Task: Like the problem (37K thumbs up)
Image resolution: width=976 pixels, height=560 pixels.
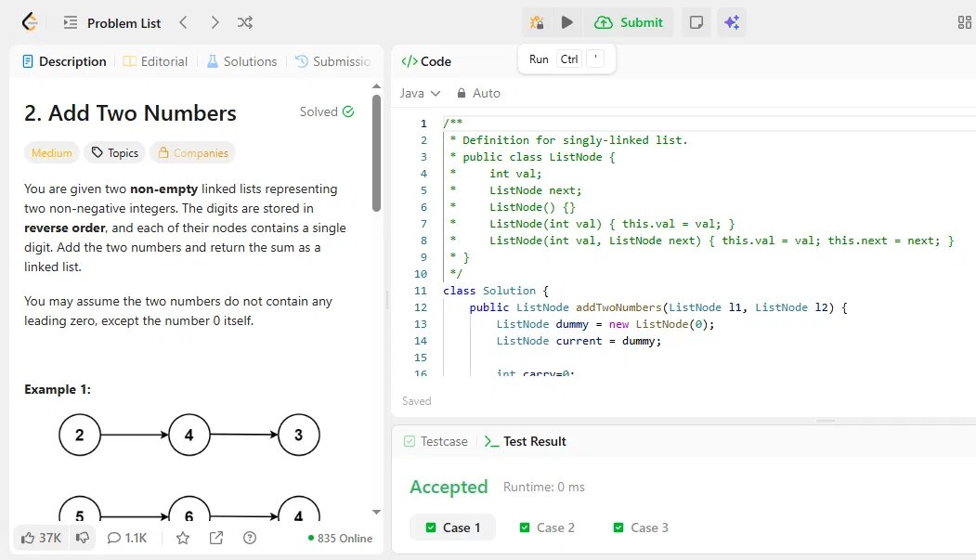Action: click(41, 538)
